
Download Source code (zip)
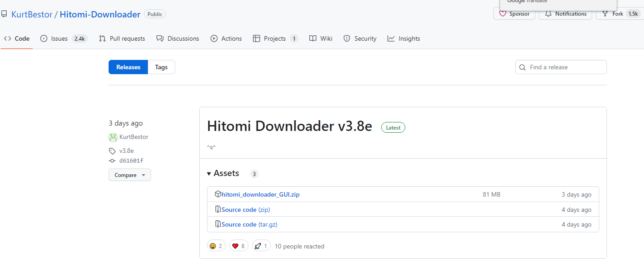246,210
